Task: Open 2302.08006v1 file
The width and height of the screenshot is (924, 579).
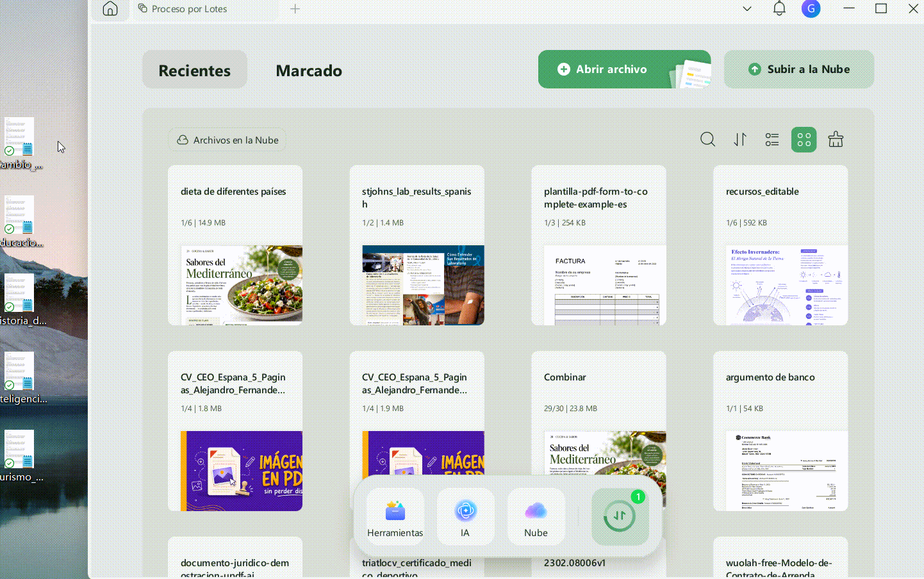Action: (x=598, y=567)
